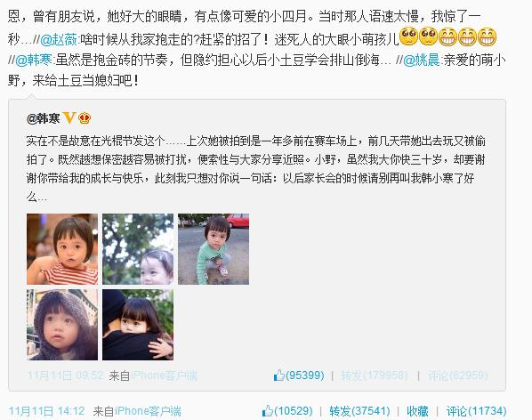The width and height of the screenshot is (532, 420).
Task: Click 转发(179958) on the original post
Action: click(x=375, y=376)
